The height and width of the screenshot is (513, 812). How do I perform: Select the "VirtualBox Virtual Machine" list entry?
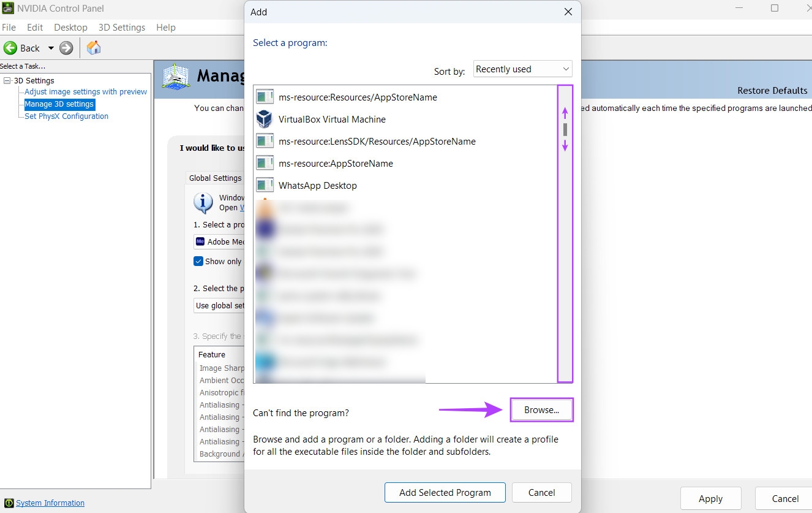(405, 119)
